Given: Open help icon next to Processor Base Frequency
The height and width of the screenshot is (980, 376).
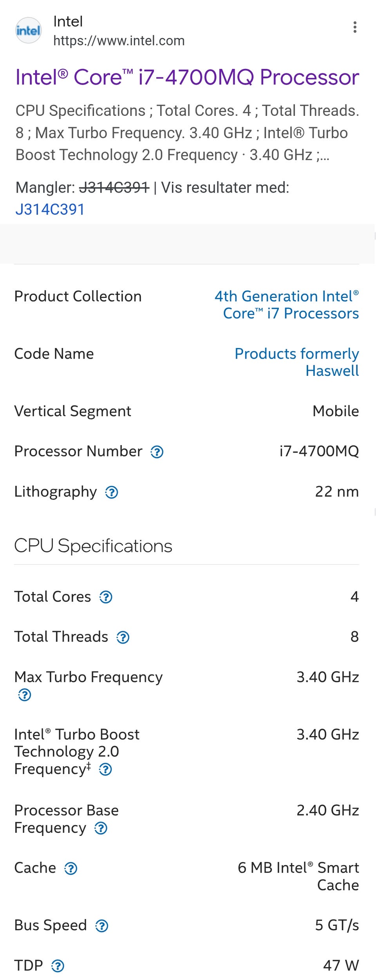Looking at the screenshot, I should pyautogui.click(x=101, y=828).
